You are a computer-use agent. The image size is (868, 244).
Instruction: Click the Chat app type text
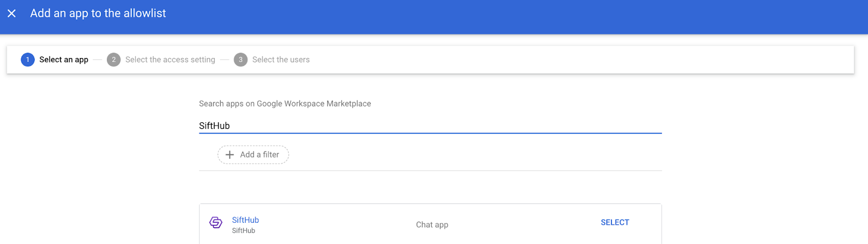click(432, 224)
